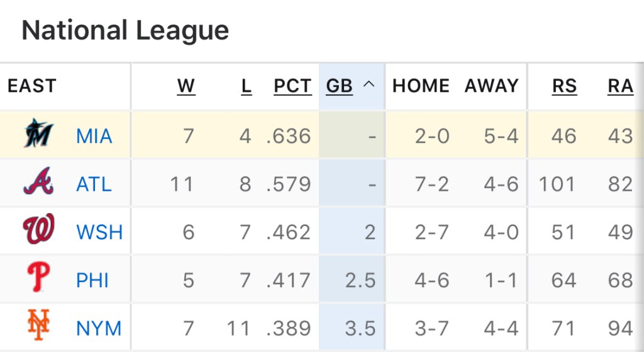
Task: Click the Philadelphia Phillies team logo
Action: tap(39, 279)
